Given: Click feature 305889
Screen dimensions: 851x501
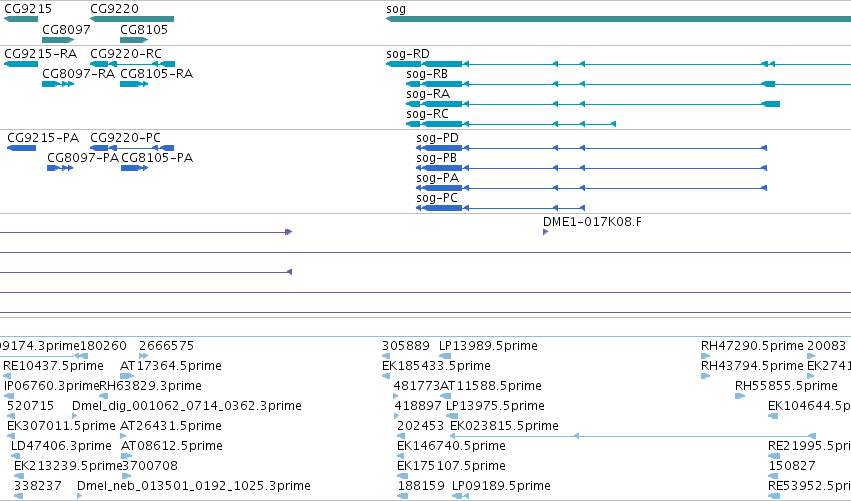Looking at the screenshot, I should (405, 346).
